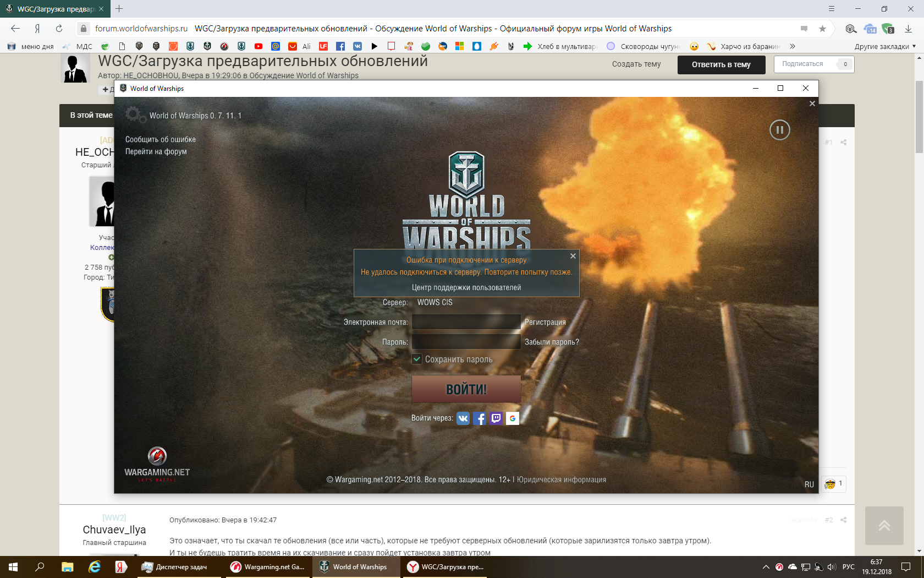Click Забыли пароль? link
The width and height of the screenshot is (924, 578).
(552, 342)
